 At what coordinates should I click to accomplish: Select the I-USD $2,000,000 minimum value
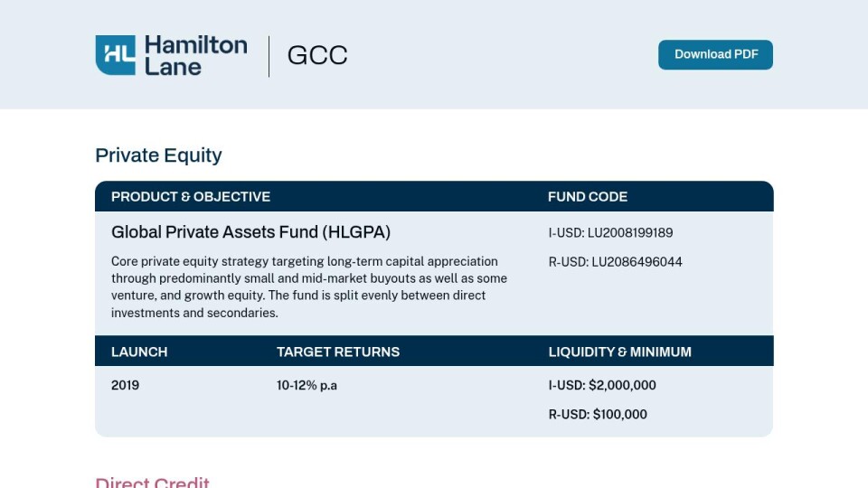point(602,385)
